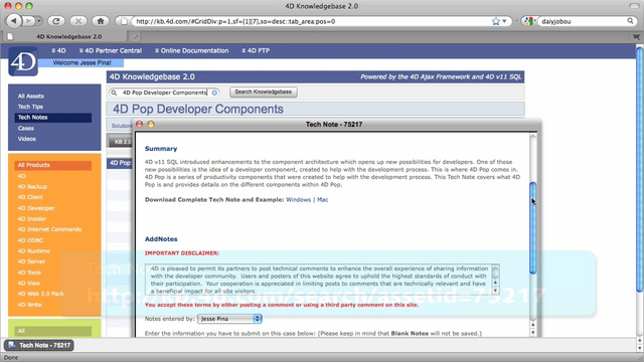Go forward with the browser Forward arrow
The height and width of the screenshot is (362, 644).
[x=28, y=21]
